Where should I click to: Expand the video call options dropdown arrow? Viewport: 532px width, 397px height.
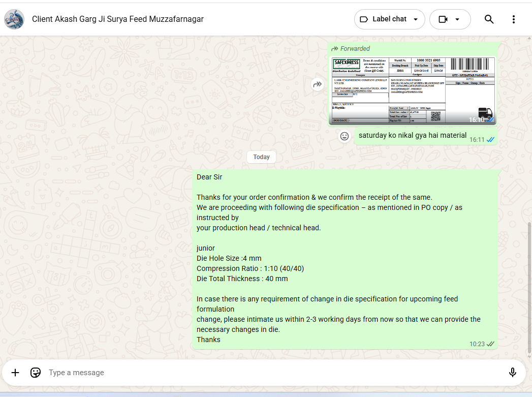point(457,19)
